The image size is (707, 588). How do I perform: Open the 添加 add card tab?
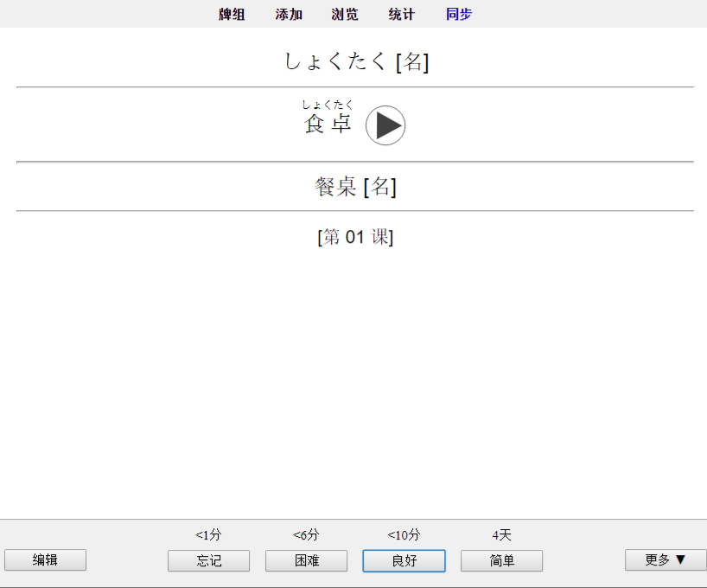tap(289, 15)
